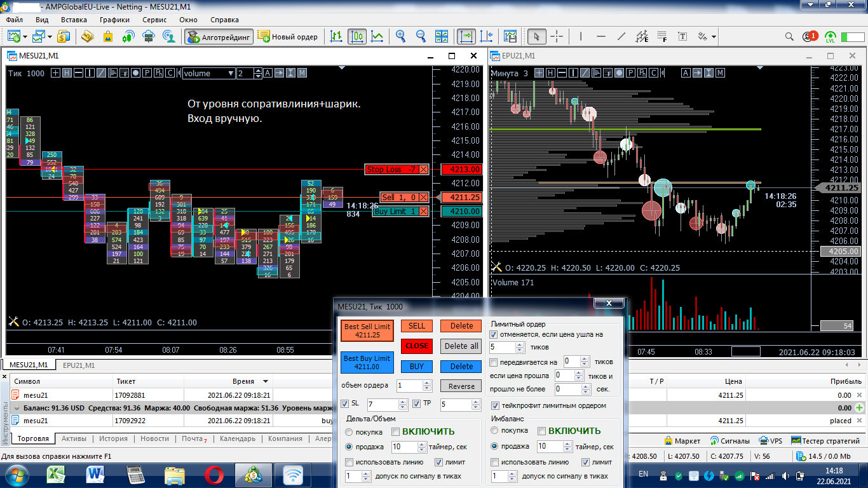Toggle chart auto scroll to end
868x488 pixels.
tap(466, 37)
